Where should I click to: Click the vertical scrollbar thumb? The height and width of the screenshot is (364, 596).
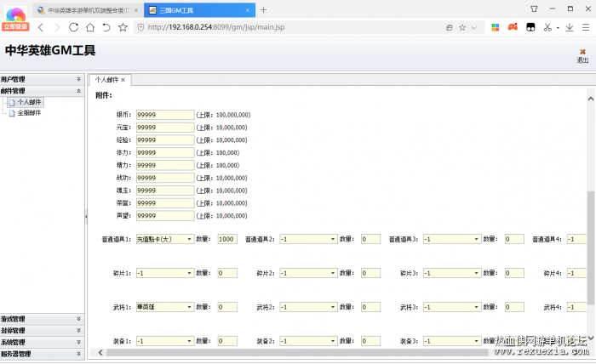tap(590, 247)
